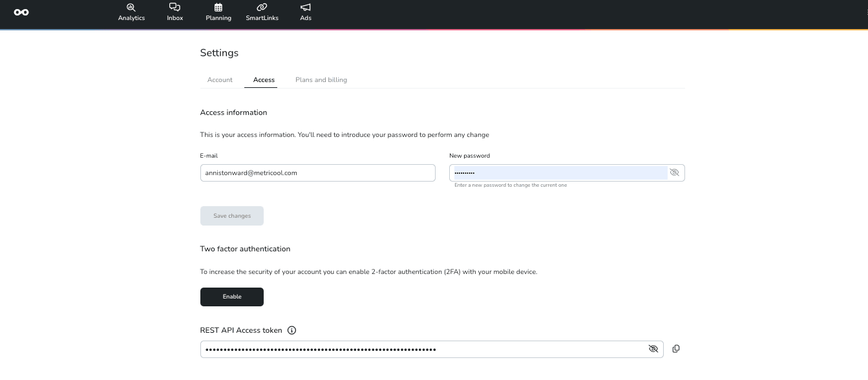The image size is (868, 380).
Task: Copy the REST API access token
Action: 676,348
